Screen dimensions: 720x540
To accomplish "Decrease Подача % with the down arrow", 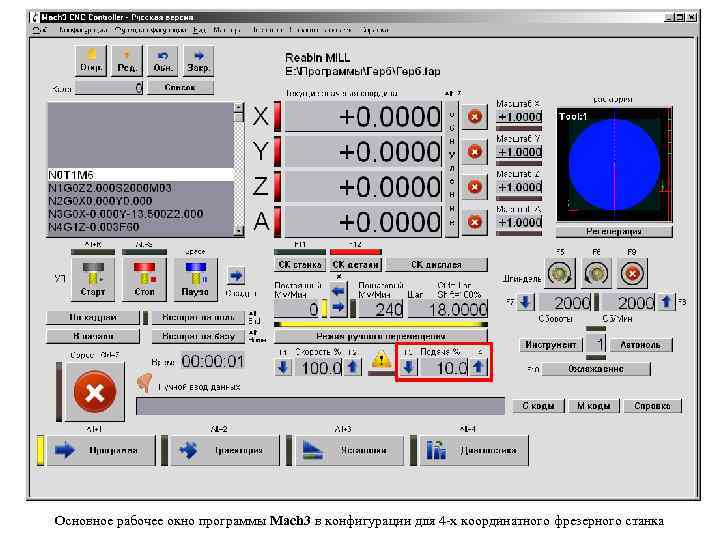I will pyautogui.click(x=409, y=367).
